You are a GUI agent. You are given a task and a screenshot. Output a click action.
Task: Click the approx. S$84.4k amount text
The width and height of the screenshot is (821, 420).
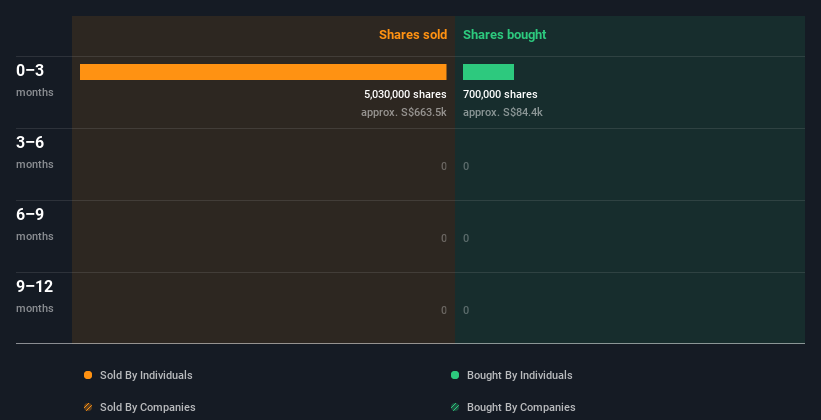[502, 112]
